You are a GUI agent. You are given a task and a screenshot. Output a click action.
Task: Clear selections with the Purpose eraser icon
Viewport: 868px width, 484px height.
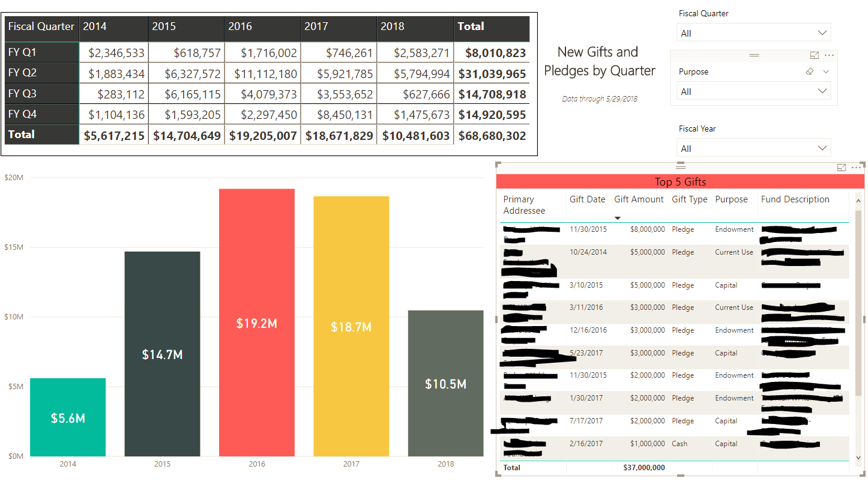(x=810, y=71)
